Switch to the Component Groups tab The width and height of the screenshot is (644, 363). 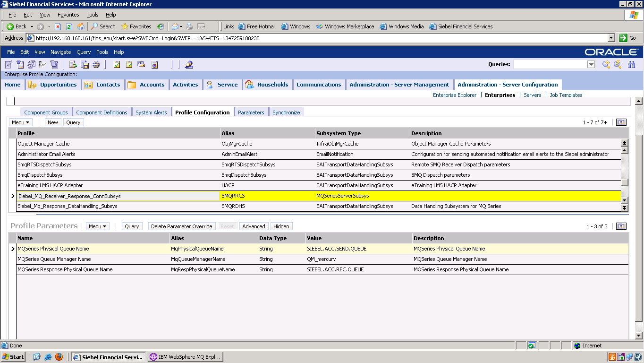[46, 112]
